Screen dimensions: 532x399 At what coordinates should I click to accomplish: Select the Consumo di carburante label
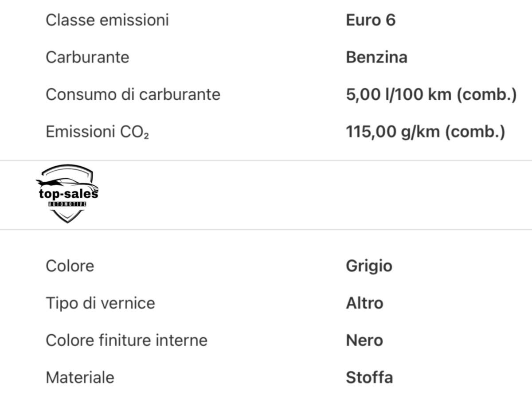tap(133, 94)
